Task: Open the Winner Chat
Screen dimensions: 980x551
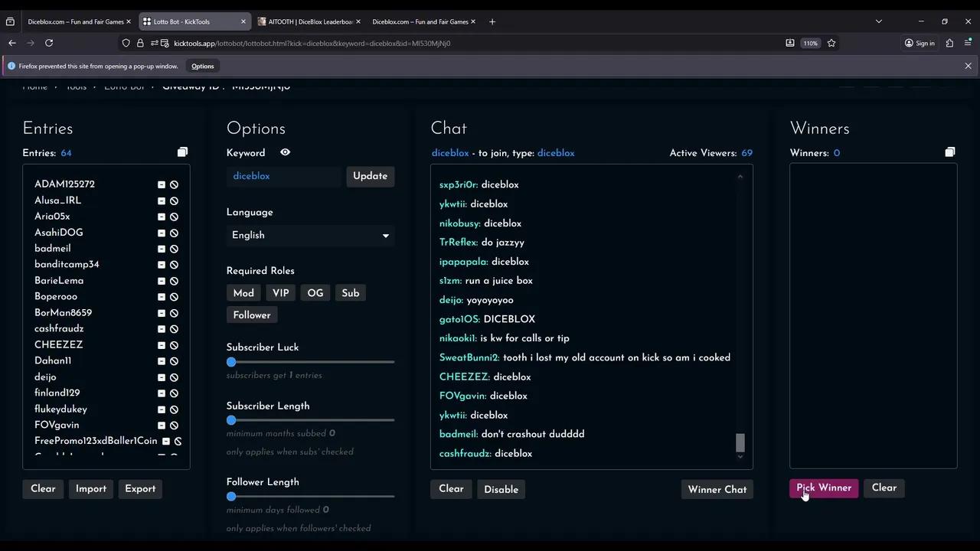Action: click(x=717, y=490)
